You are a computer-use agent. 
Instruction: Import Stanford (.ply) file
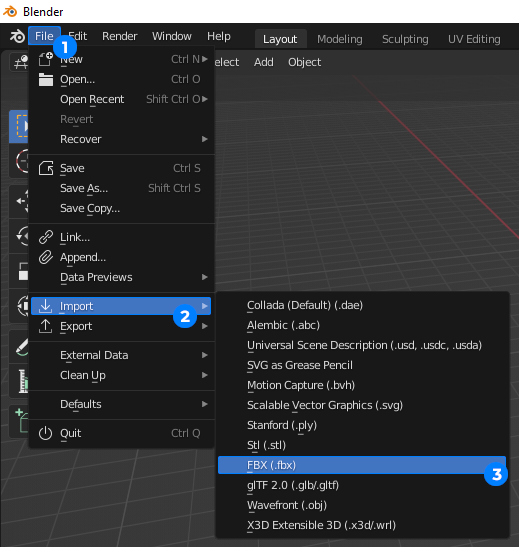point(362,425)
